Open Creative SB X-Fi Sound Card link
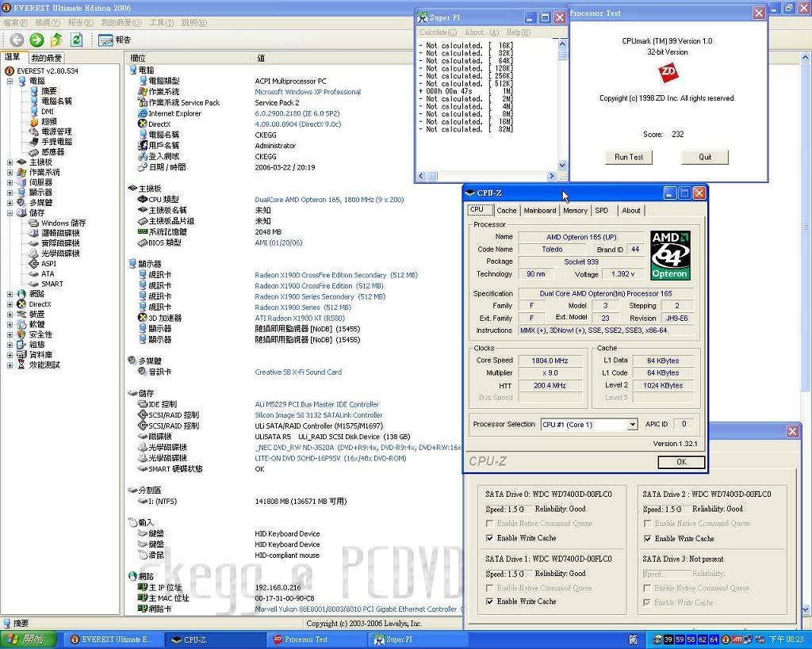 298,372
